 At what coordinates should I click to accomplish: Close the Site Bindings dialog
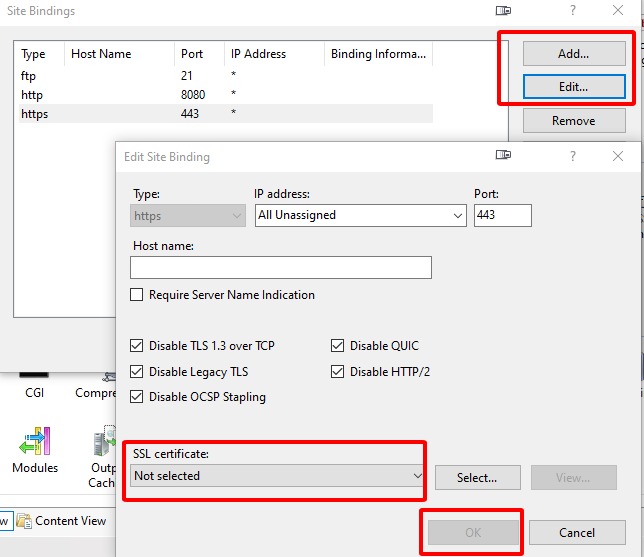tap(618, 10)
